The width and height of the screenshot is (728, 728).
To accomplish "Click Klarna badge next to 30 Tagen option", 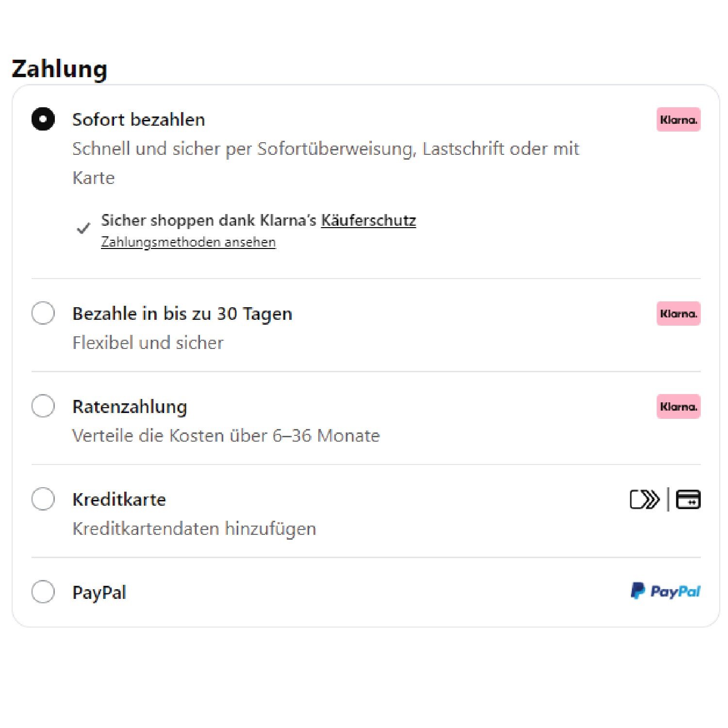I will coord(678,314).
